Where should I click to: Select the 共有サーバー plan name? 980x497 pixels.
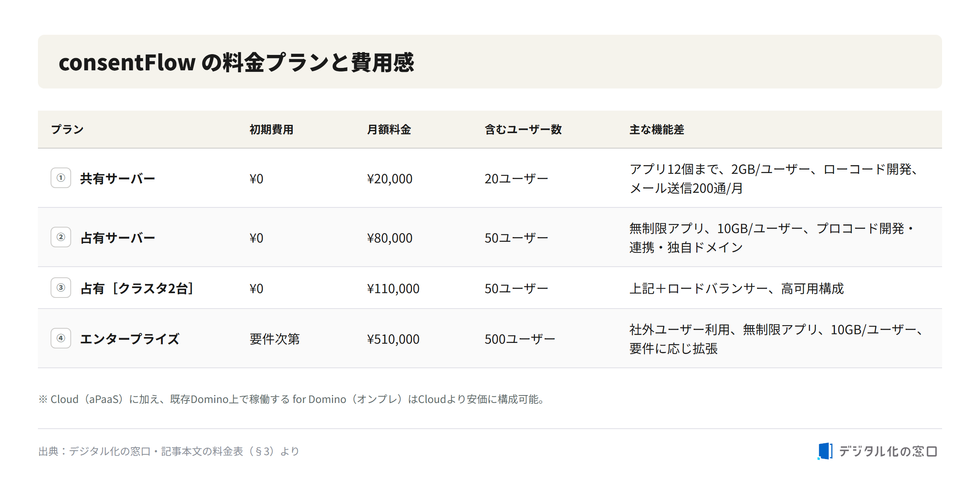[x=118, y=179]
